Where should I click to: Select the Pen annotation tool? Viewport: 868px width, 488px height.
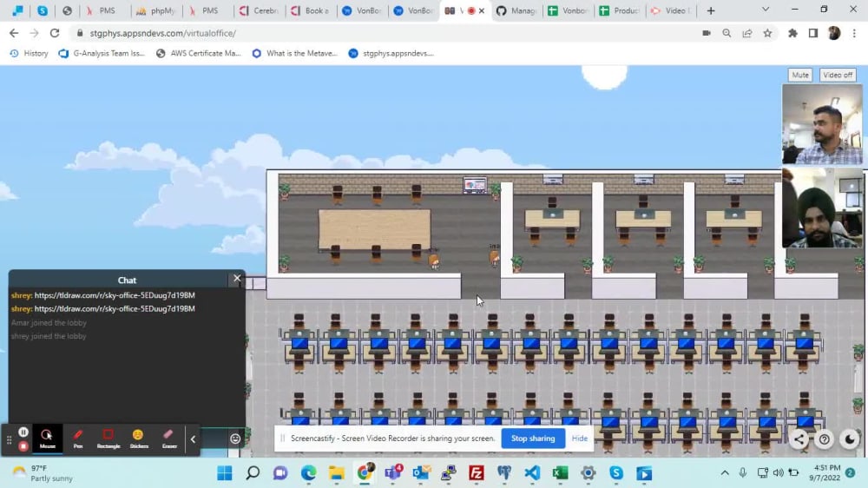[78, 439]
